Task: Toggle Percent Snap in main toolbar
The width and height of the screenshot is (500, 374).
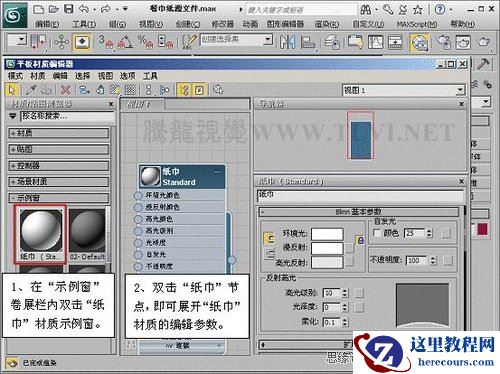Action: (x=145, y=42)
